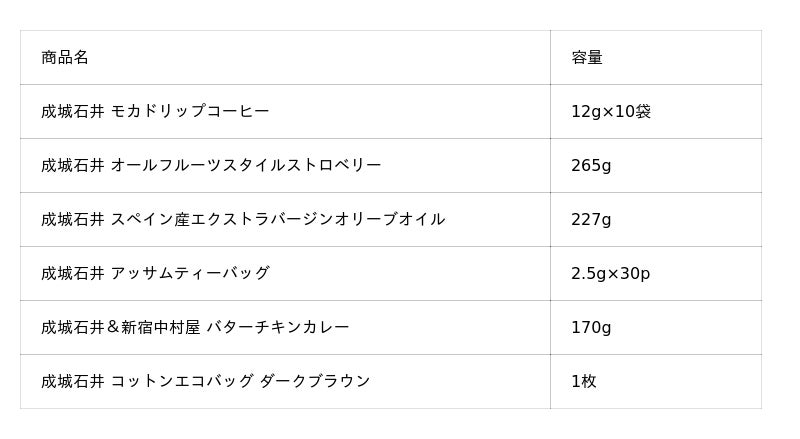Select the 227g capacity cell

[x=591, y=220]
